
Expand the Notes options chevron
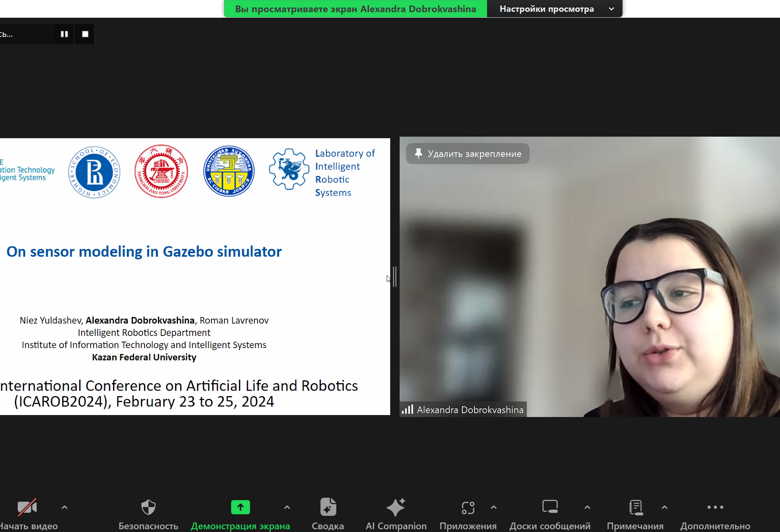pos(665,507)
